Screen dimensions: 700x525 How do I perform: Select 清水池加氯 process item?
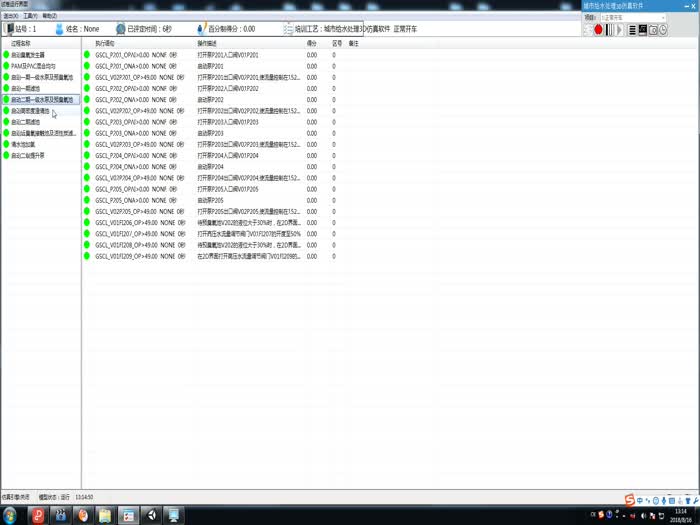point(23,144)
